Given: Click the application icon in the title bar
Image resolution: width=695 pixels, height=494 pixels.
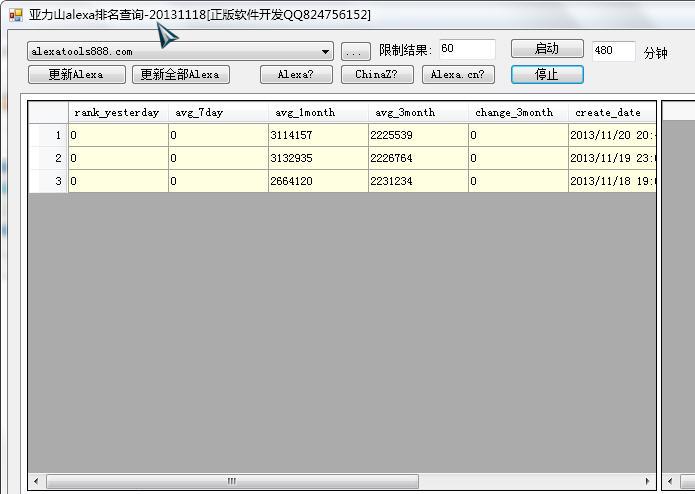Looking at the screenshot, I should tap(16, 16).
